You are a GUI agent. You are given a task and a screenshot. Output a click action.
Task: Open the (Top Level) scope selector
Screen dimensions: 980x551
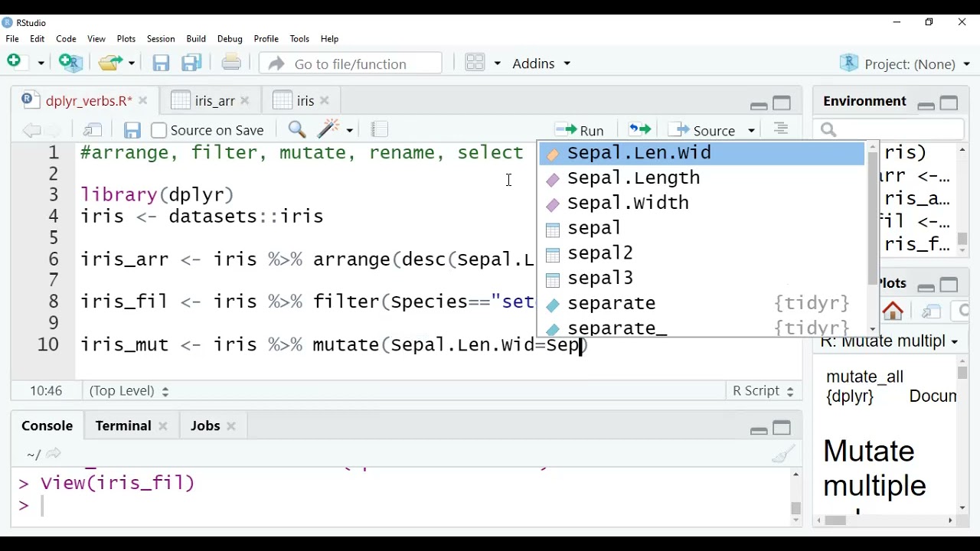(x=129, y=390)
